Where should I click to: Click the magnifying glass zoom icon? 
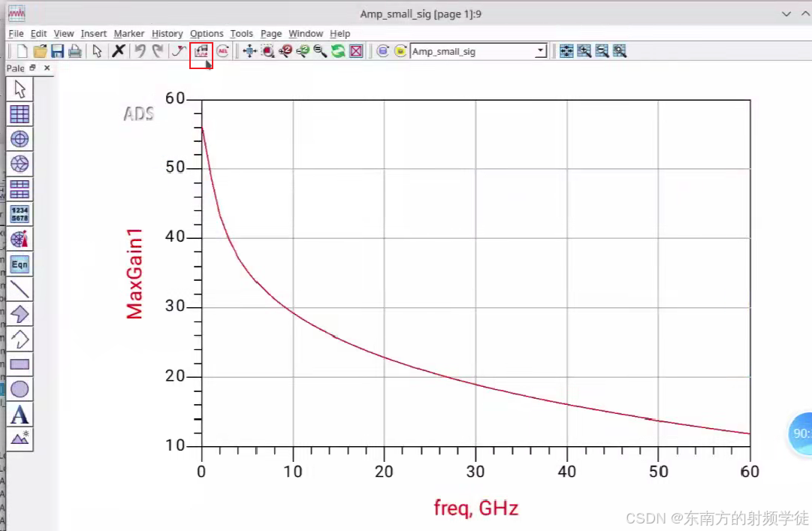pyautogui.click(x=320, y=51)
